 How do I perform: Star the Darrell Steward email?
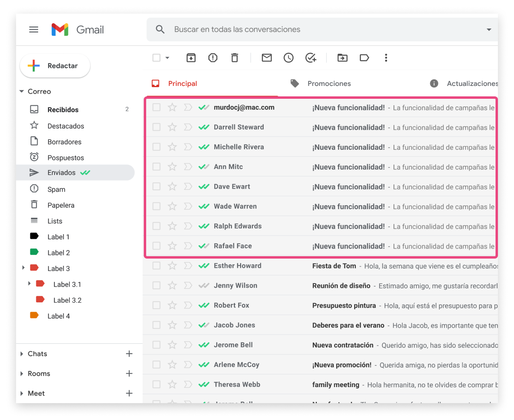pyautogui.click(x=172, y=127)
